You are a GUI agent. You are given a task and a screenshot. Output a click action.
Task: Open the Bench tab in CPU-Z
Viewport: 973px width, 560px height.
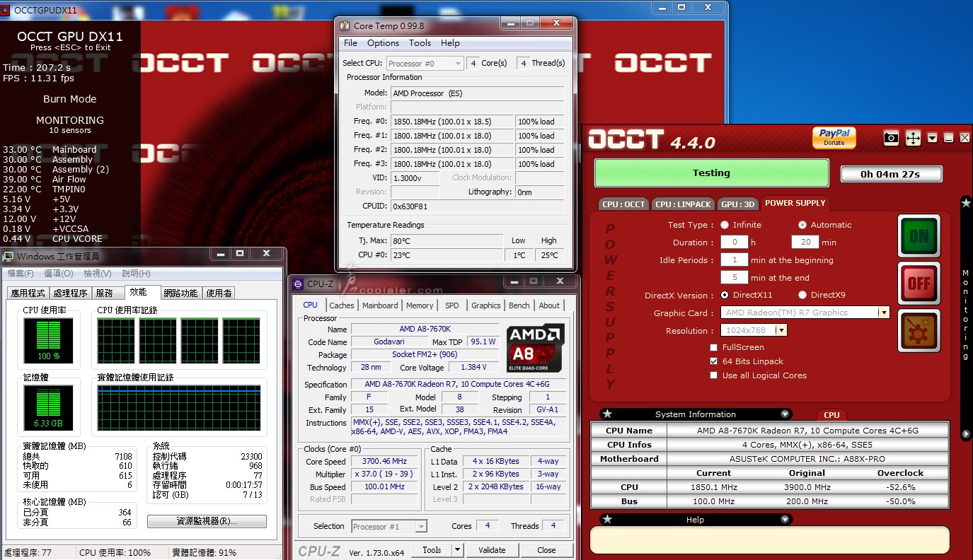coord(519,305)
